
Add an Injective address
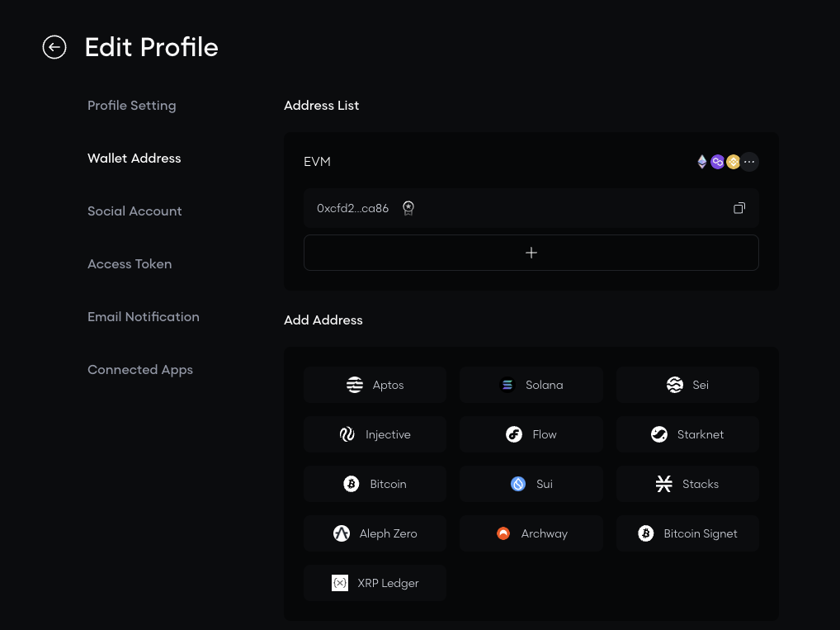375,434
